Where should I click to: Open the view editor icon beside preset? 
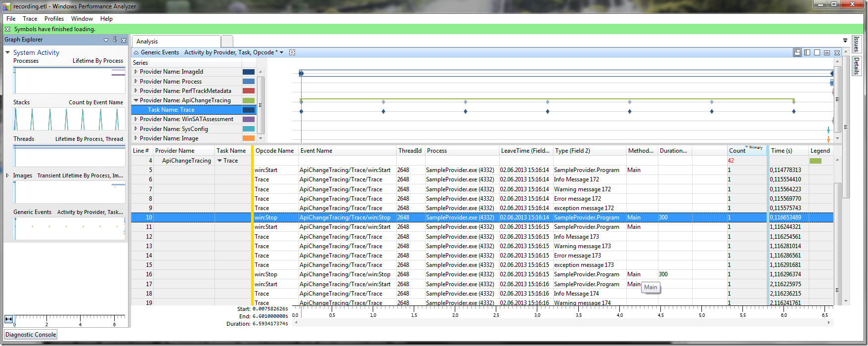[x=292, y=52]
